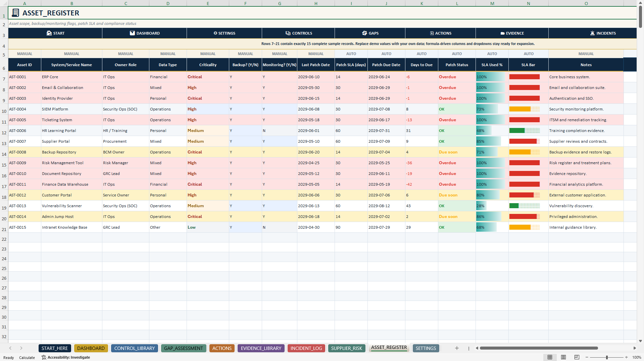Open the GAP_ASSESSMENT sheet tab
The width and height of the screenshot is (644, 361).
(183, 348)
